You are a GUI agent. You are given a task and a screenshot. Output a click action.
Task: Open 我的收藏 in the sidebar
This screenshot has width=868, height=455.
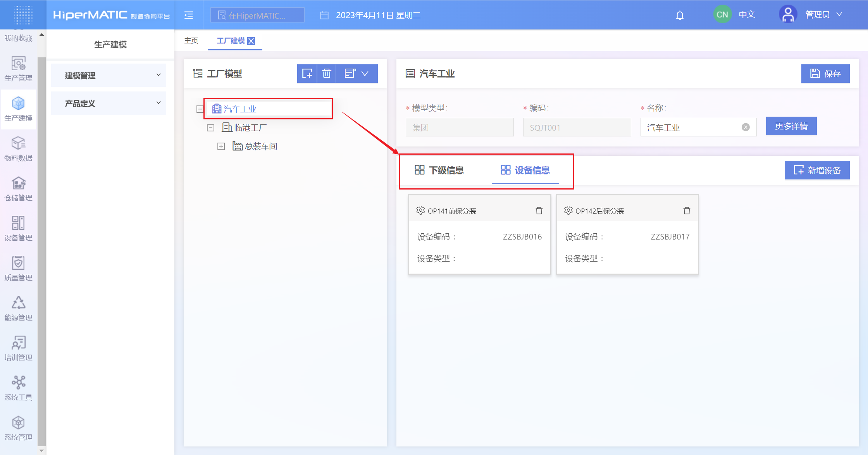18,38
